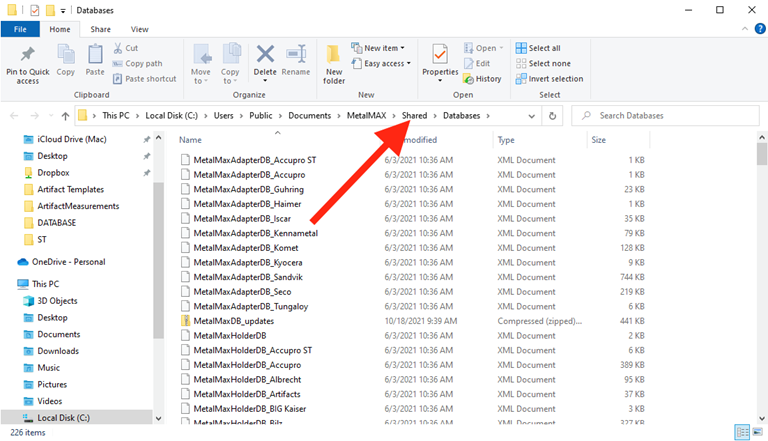Open recent locations dropdown arrow
This screenshot has width=768, height=441.
tap(51, 116)
